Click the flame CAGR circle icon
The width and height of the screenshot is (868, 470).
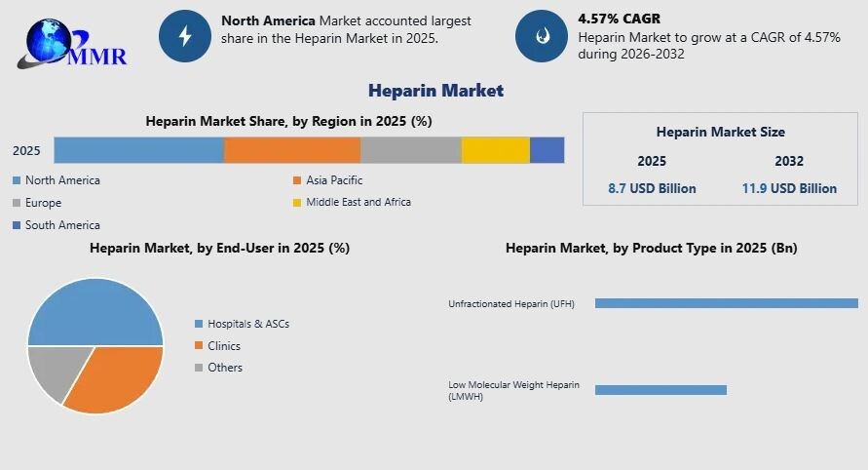[x=542, y=36]
